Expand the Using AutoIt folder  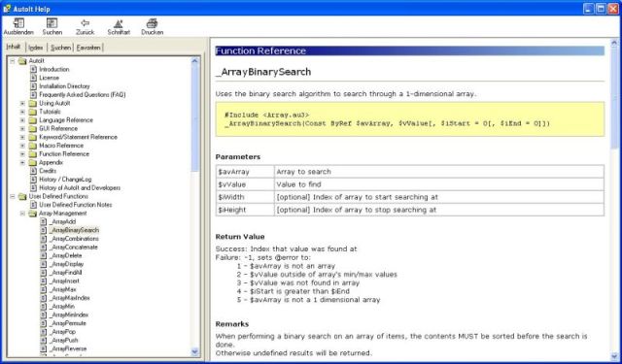(x=22, y=103)
